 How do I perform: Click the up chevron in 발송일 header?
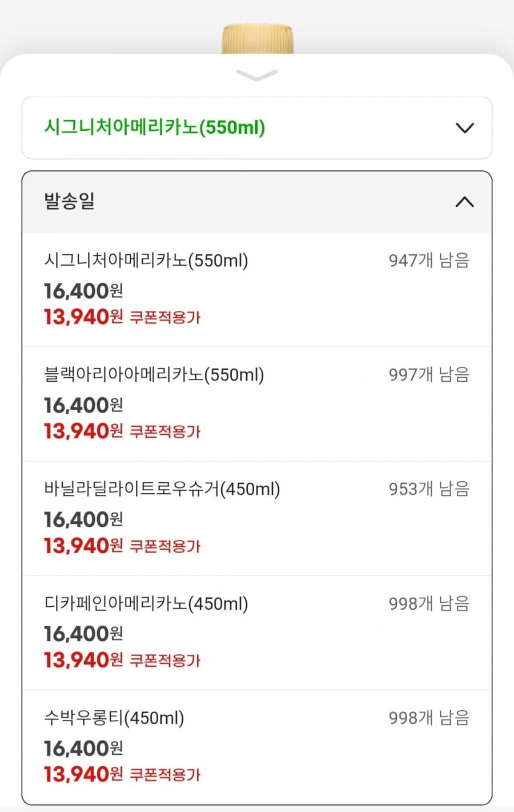click(x=464, y=202)
